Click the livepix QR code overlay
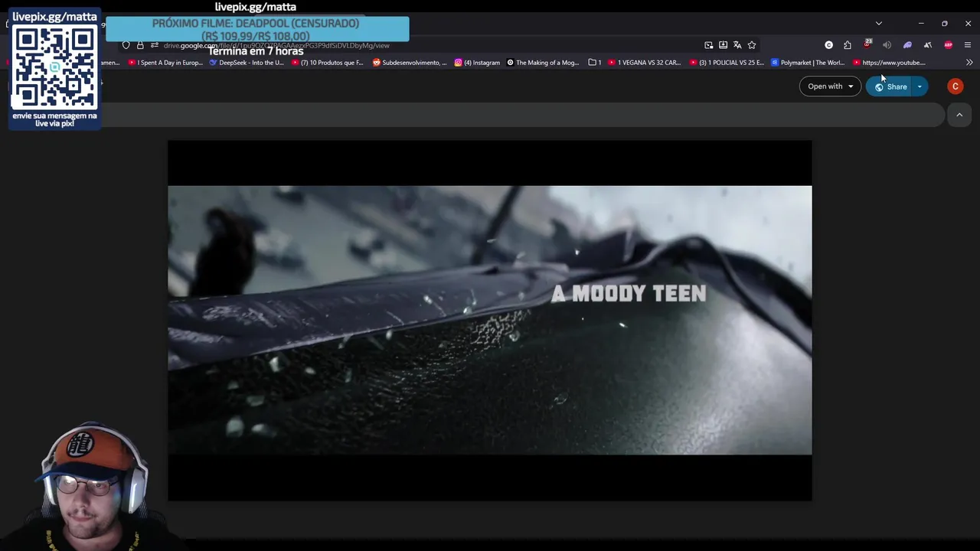980x551 pixels. [x=54, y=69]
